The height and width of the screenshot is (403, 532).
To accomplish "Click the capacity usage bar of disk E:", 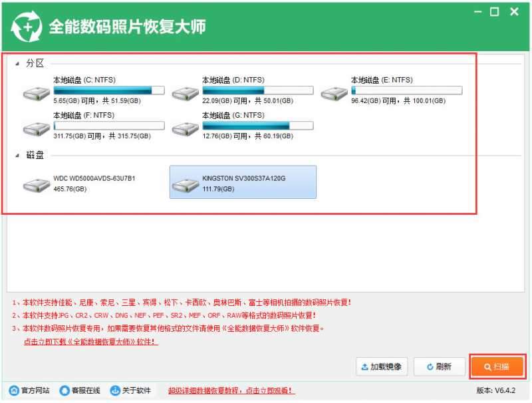I will (408, 89).
